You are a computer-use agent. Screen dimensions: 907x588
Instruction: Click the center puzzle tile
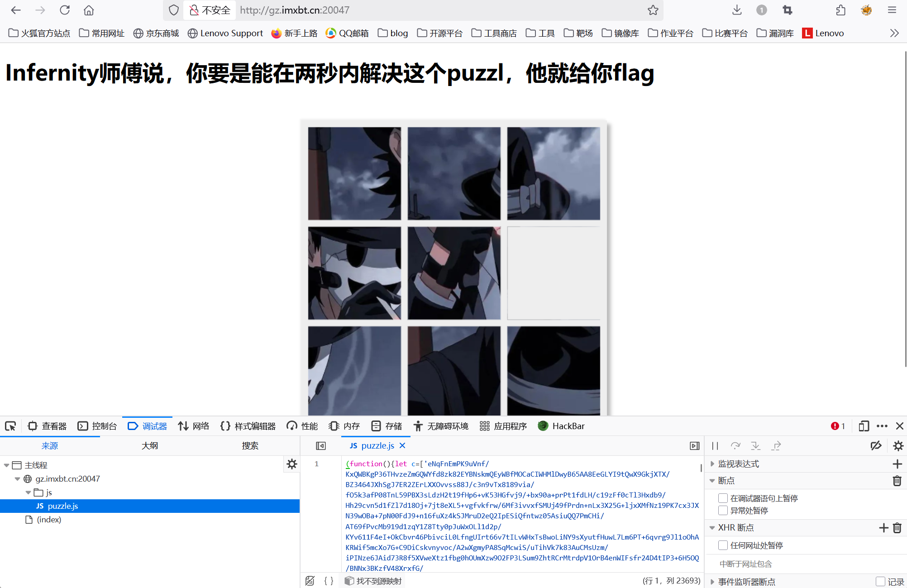tap(454, 273)
